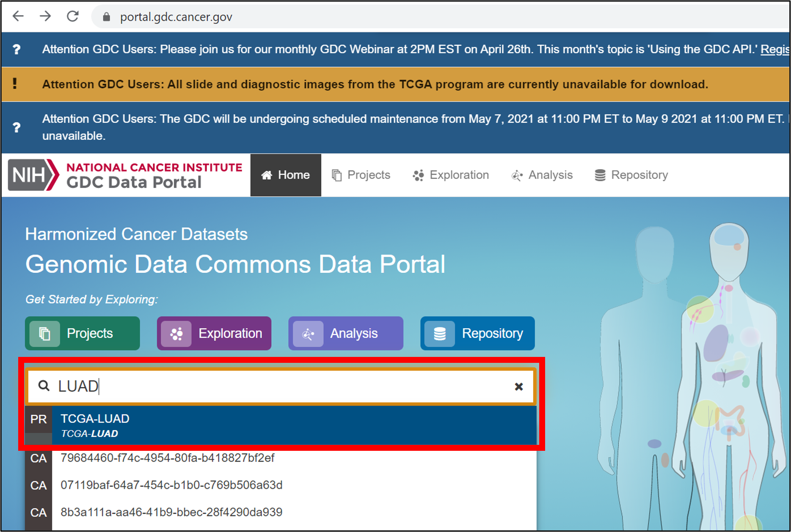
Task: Click the blue Repository button
Action: point(477,333)
